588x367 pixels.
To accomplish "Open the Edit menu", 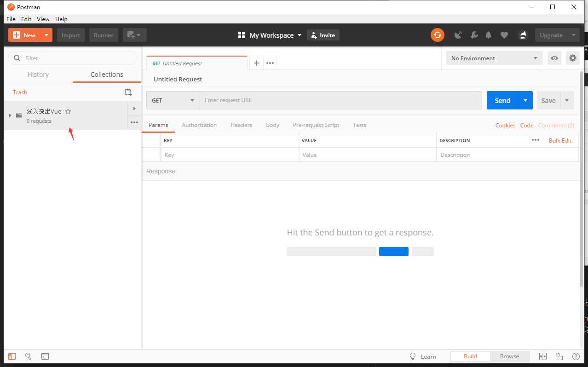I will coord(26,19).
